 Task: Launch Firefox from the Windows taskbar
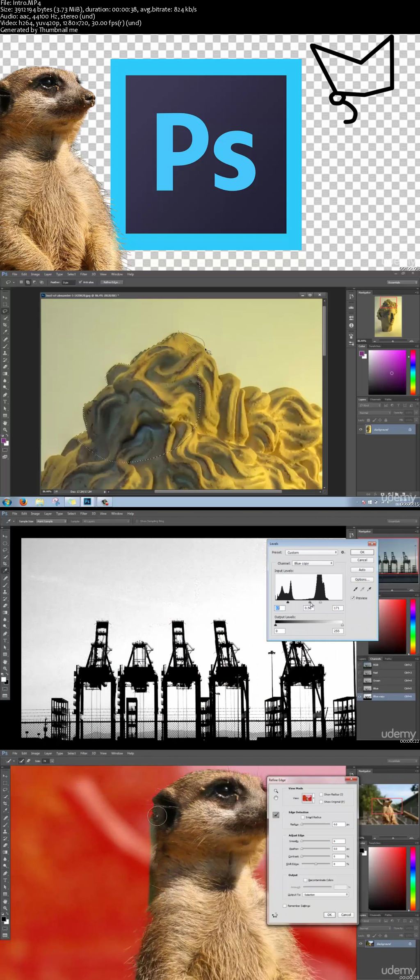tap(23, 502)
